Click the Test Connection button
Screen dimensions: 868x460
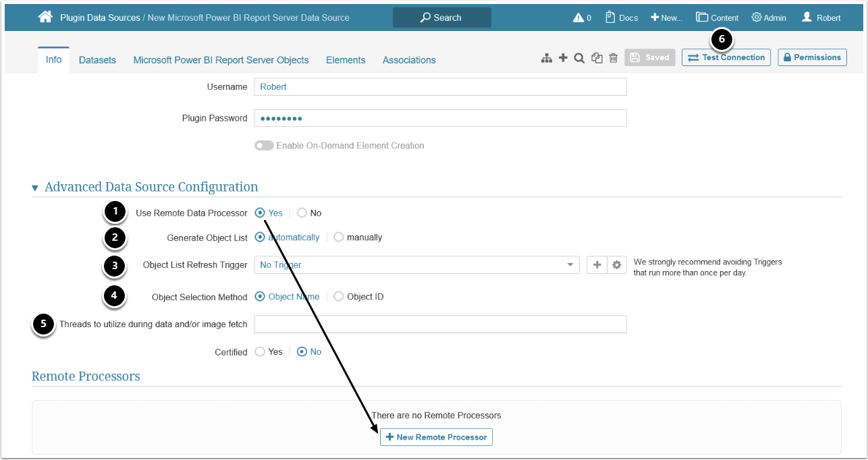coord(726,57)
